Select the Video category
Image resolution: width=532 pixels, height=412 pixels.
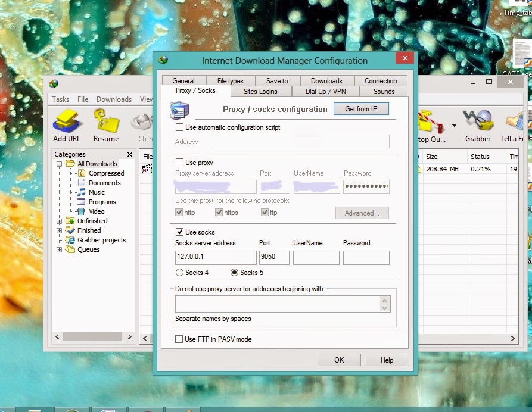(x=97, y=211)
